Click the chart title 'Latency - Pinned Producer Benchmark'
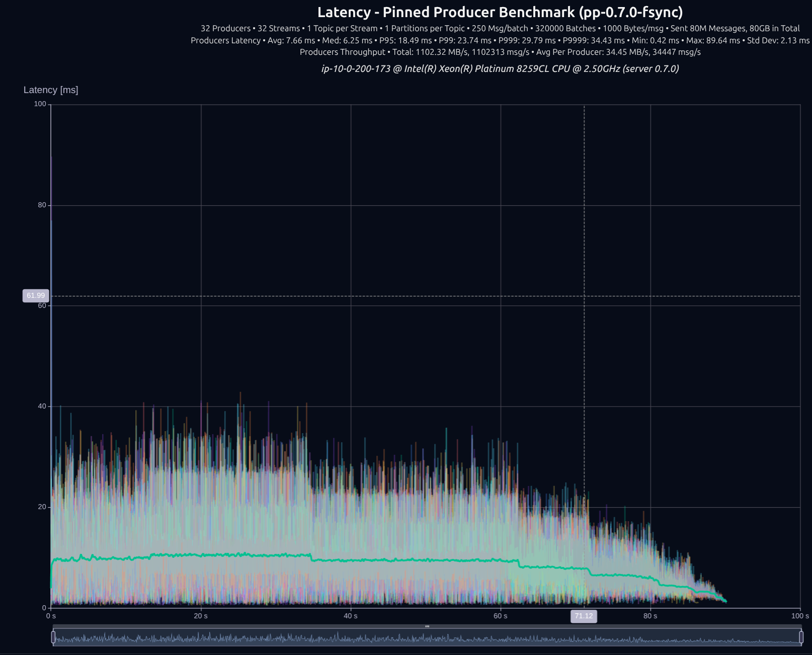812x655 pixels. [500, 13]
